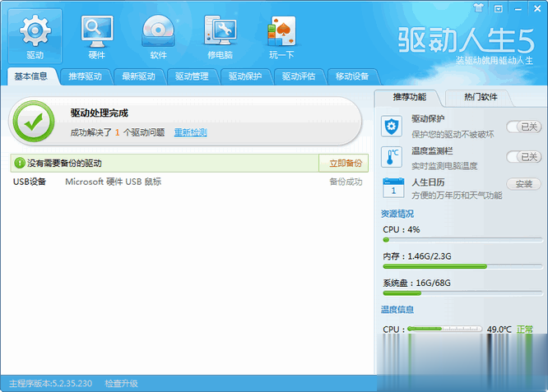Open the 硬件 hardware detection icon
This screenshot has width=548, height=392.
click(97, 36)
